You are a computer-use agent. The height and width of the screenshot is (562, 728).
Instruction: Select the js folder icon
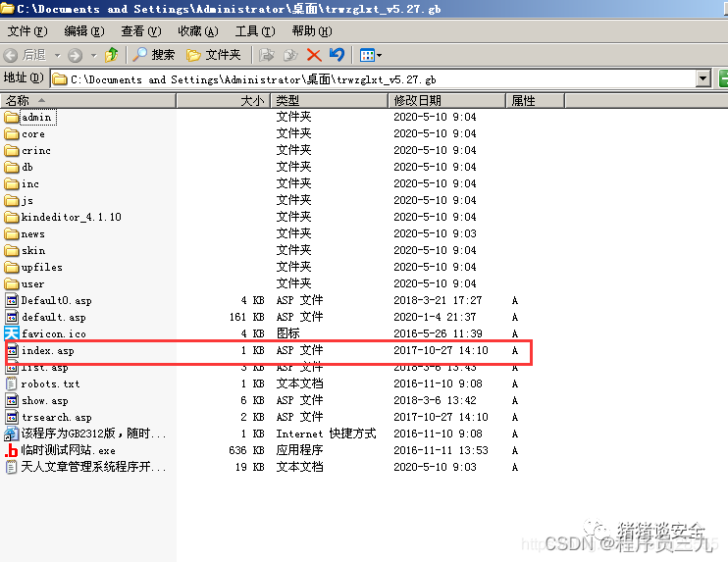point(12,200)
